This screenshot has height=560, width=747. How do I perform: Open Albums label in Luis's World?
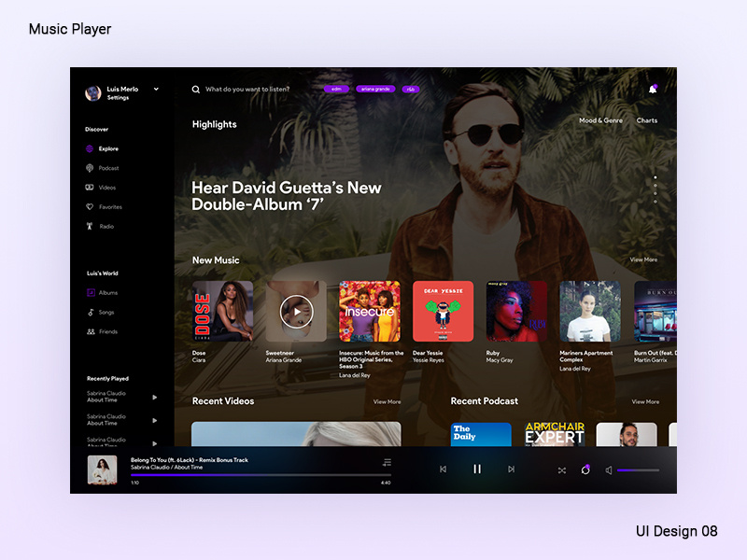coord(108,293)
